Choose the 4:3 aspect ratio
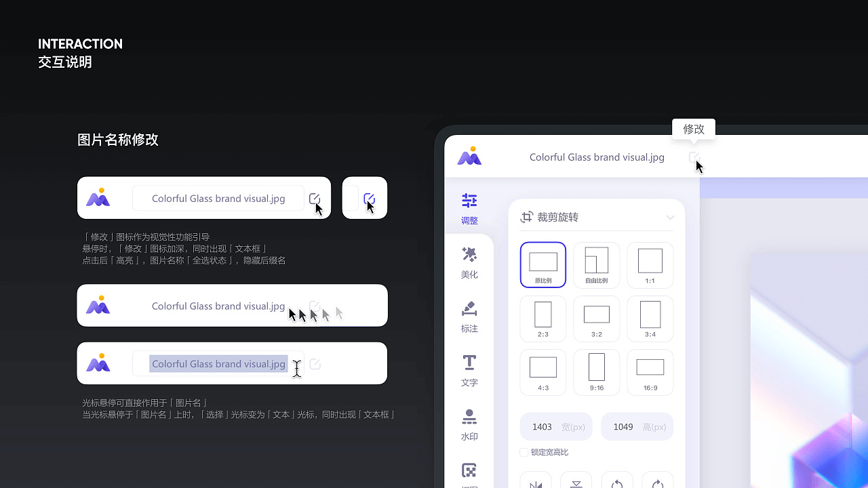Viewport: 868px width, 488px height. (543, 372)
